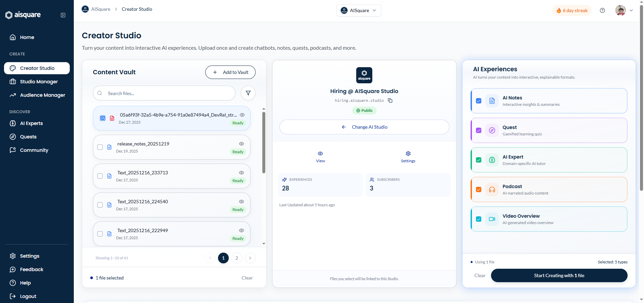The height and width of the screenshot is (303, 644).
Task: Expand the profile account menu
Action: tap(625, 10)
